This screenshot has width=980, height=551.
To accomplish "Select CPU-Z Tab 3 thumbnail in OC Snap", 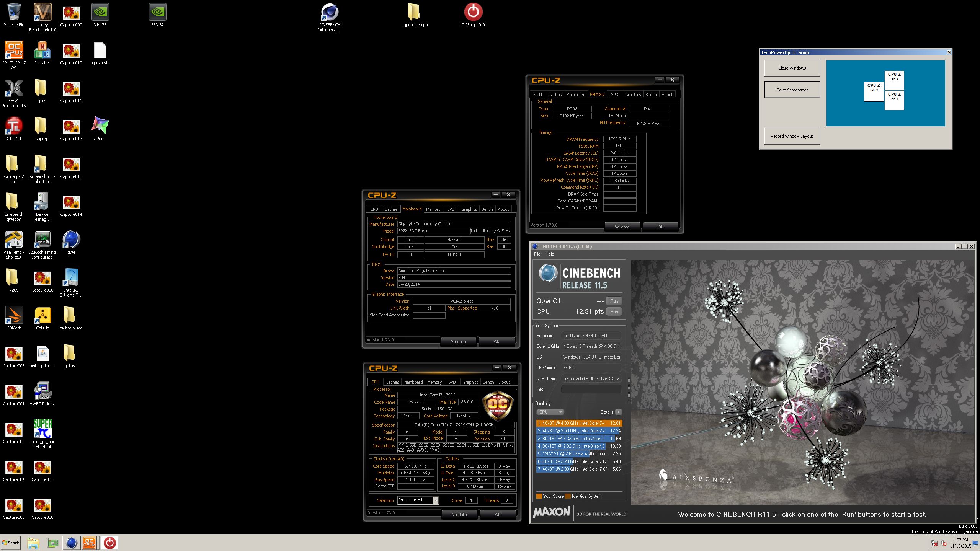I will pos(874,91).
